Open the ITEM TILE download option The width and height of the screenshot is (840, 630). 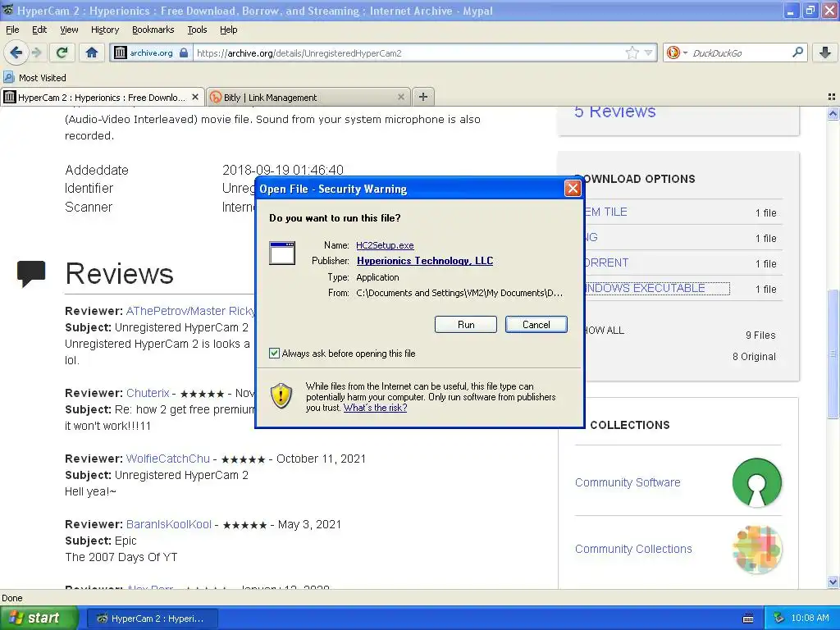606,212
